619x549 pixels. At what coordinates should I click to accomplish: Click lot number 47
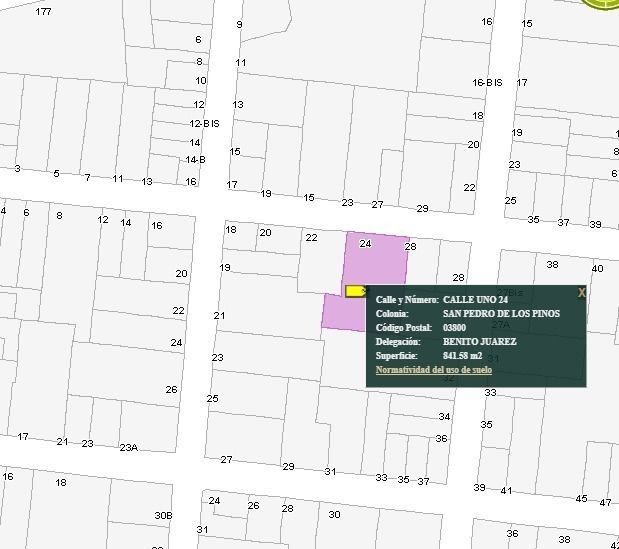(x=605, y=503)
